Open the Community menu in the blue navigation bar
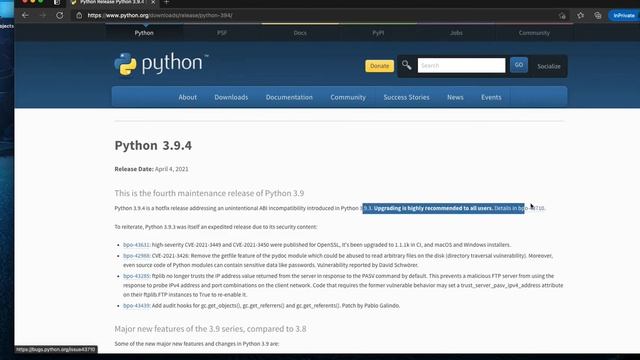Viewport: 640px width, 360px height. [348, 97]
